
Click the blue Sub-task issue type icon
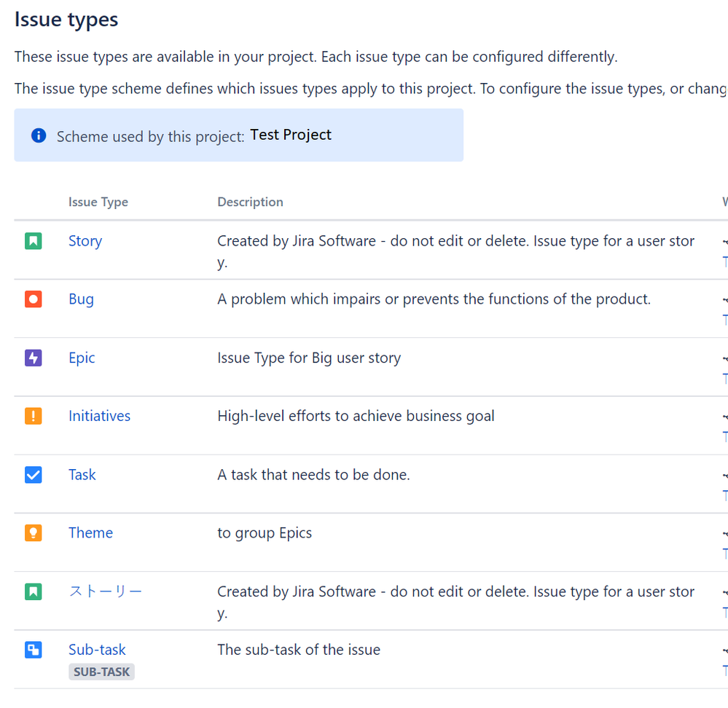coord(34,650)
